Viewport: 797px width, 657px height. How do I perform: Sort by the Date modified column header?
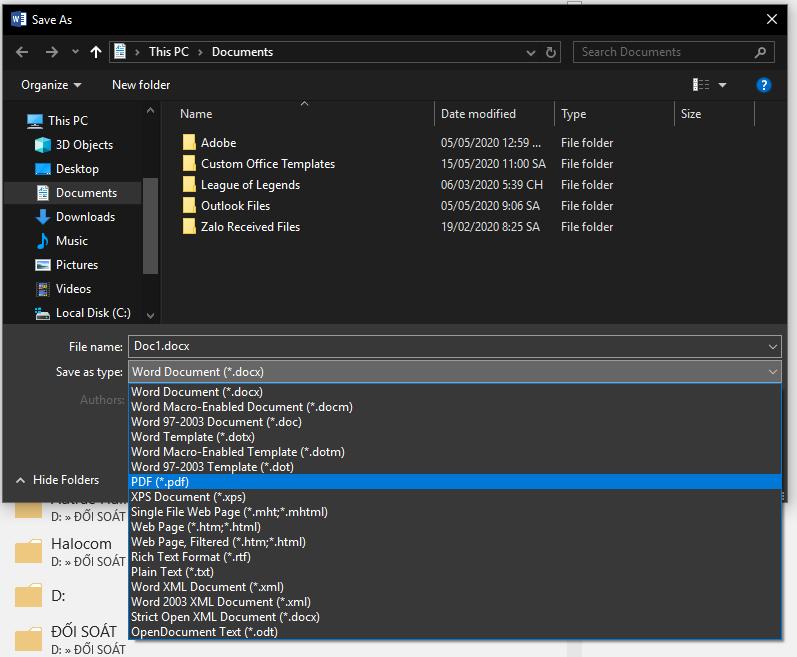[x=479, y=114]
